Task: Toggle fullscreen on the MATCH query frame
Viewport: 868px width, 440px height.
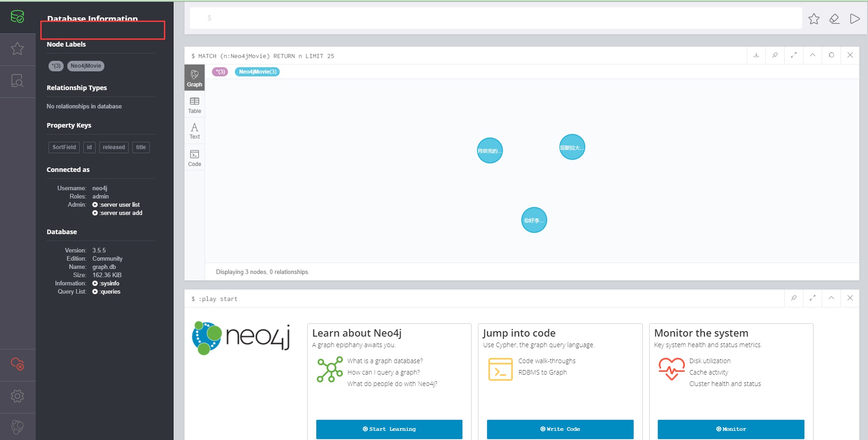Action: click(793, 55)
